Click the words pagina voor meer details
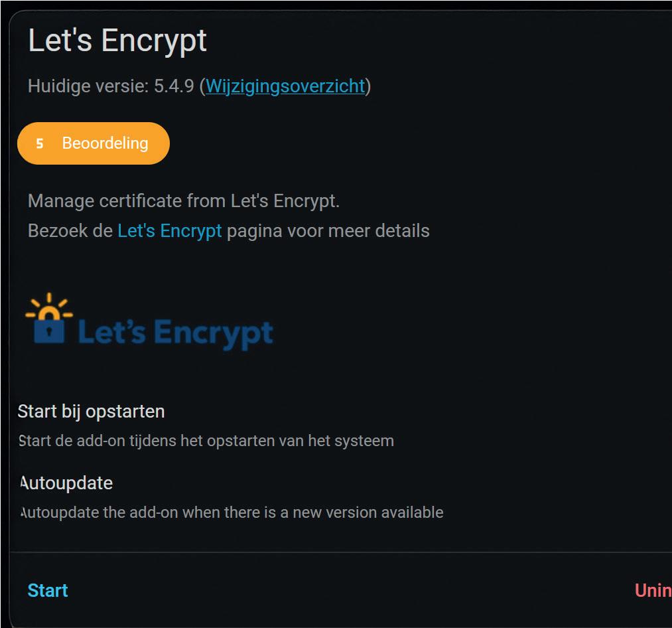Viewport: 672px width, 628px height. (328, 231)
